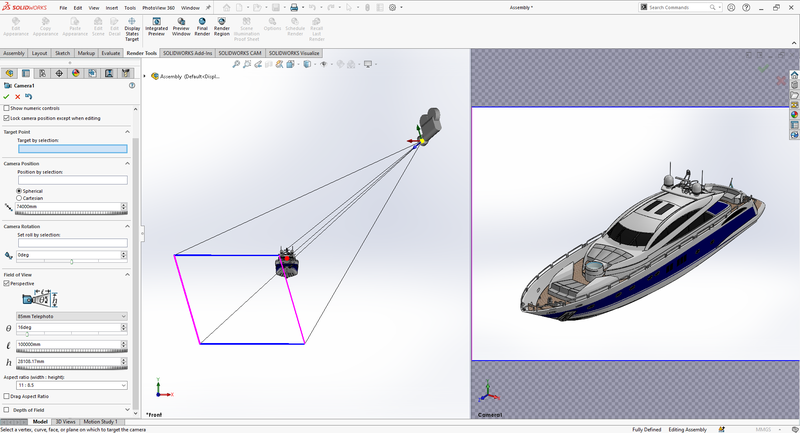Open the Tools menu

click(x=130, y=8)
